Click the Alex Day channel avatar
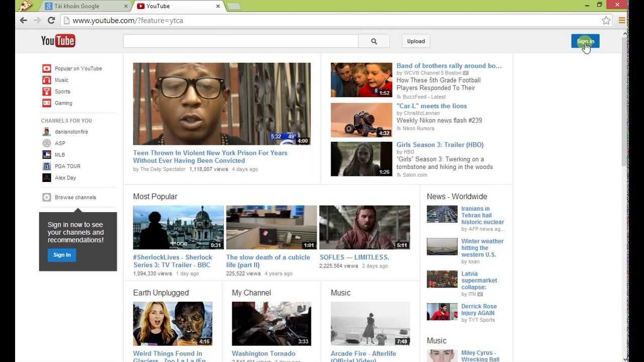This screenshot has width=644, height=362. (46, 178)
